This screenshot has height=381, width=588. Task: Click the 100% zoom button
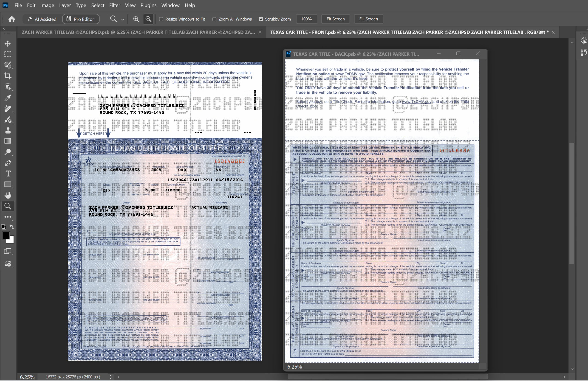click(x=306, y=19)
